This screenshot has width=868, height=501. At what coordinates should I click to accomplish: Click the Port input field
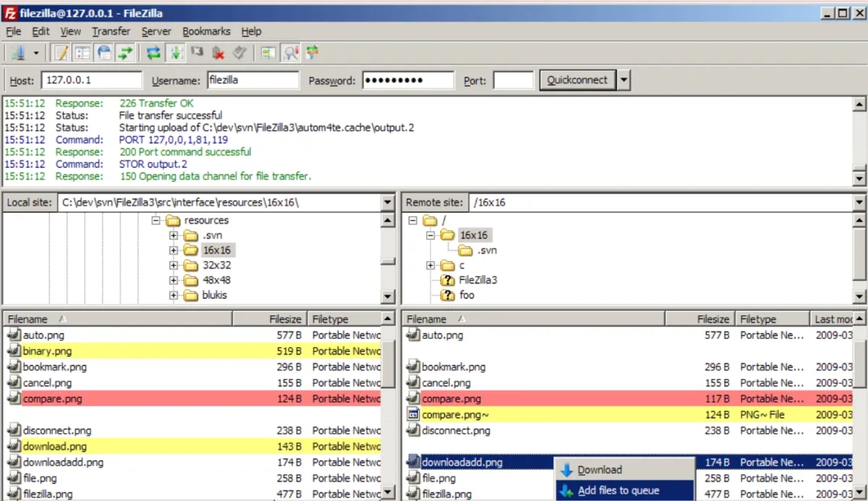pyautogui.click(x=513, y=80)
